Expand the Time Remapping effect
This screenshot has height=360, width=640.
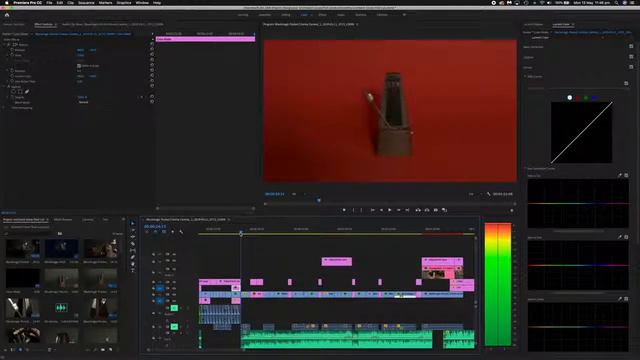click(x=4, y=108)
